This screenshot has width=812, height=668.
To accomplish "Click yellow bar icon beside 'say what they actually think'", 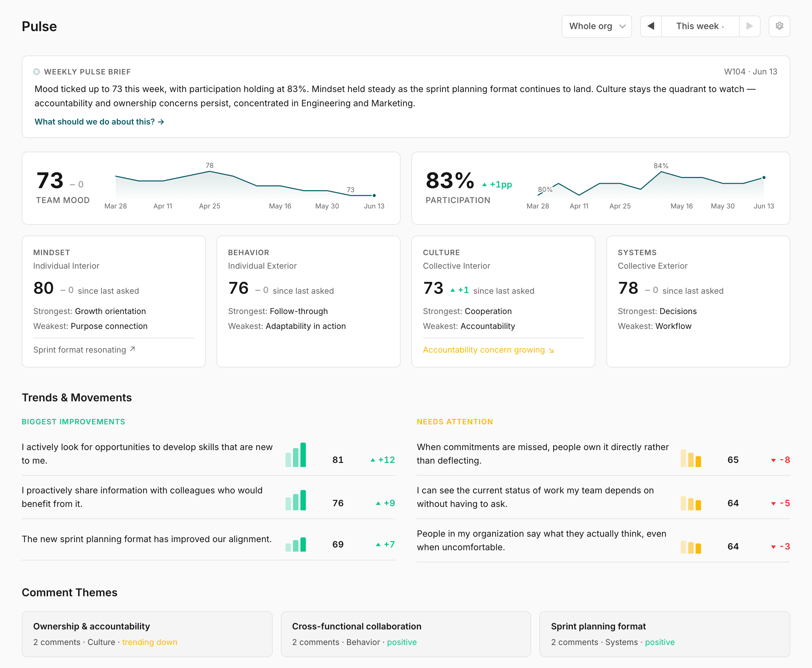I will pos(691,547).
